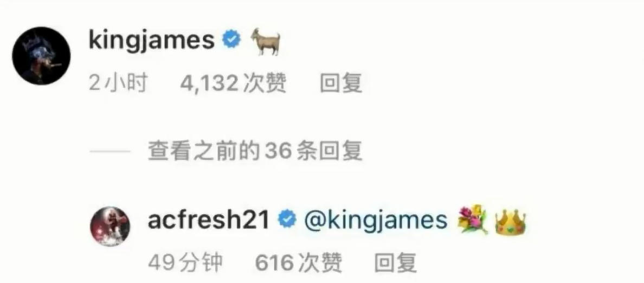Image resolution: width=644 pixels, height=283 pixels.
Task: Click the goat emoji in comment
Action: point(266,41)
